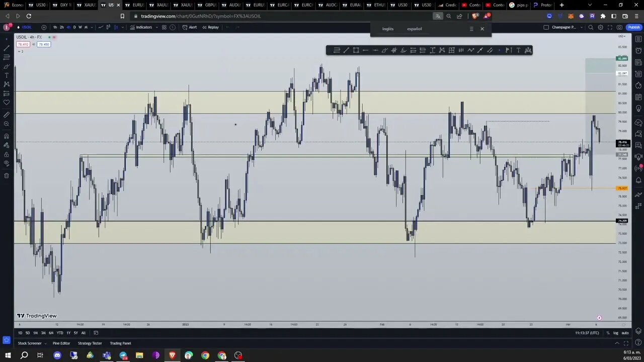This screenshot has width=644, height=362.
Task: Switch chart to weekly W timeframe
Action: tap(80, 27)
